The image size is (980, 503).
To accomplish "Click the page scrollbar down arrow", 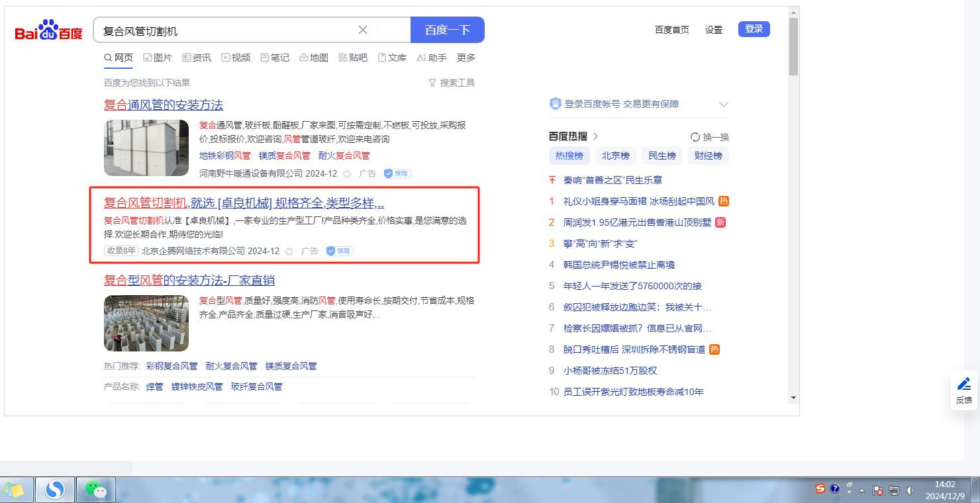I will tap(793, 398).
